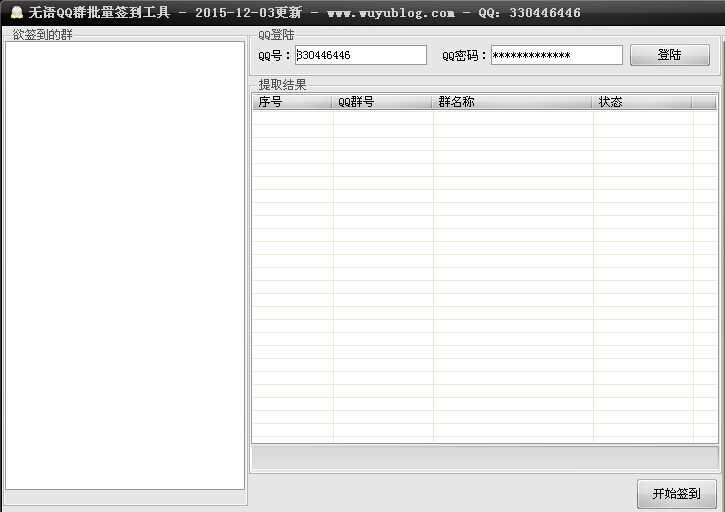The height and width of the screenshot is (512, 725).
Task: Click blank header cell right of 状态
Action: pyautogui.click(x=704, y=102)
